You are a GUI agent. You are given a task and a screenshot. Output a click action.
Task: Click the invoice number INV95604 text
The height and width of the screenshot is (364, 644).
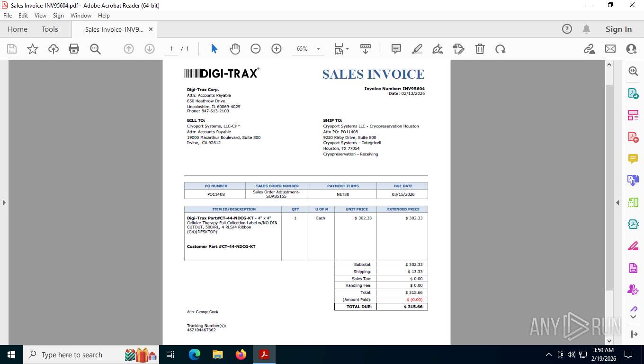(x=413, y=89)
